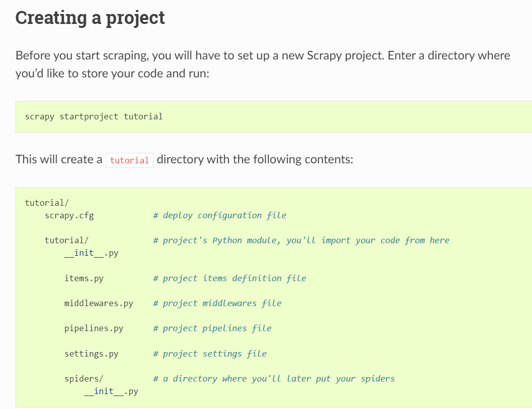Click the "deploy configuration file" comment
This screenshot has height=409, width=532.
224,215
